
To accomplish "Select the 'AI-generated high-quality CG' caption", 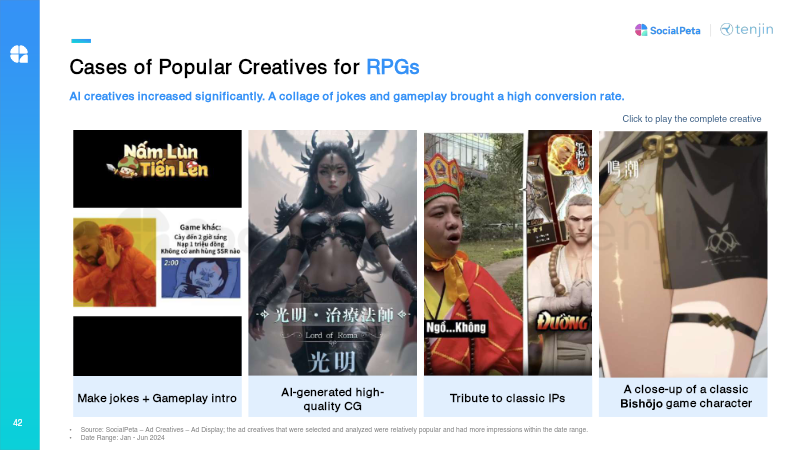I will tap(332, 398).
